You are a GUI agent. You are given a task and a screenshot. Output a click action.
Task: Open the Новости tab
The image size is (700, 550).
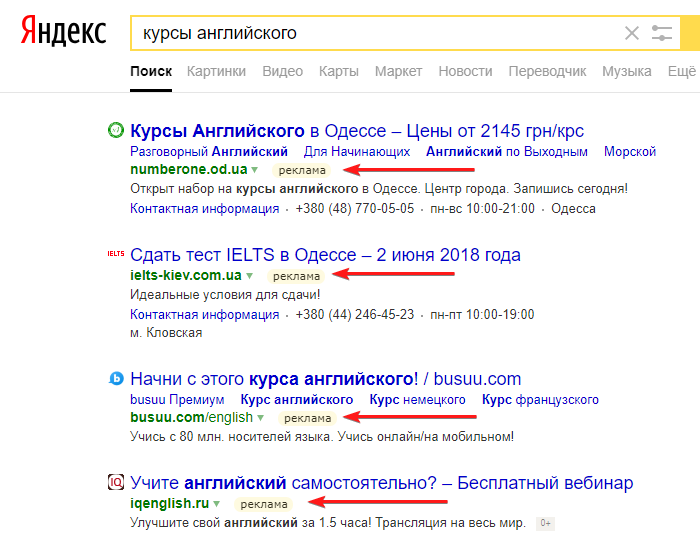465,71
